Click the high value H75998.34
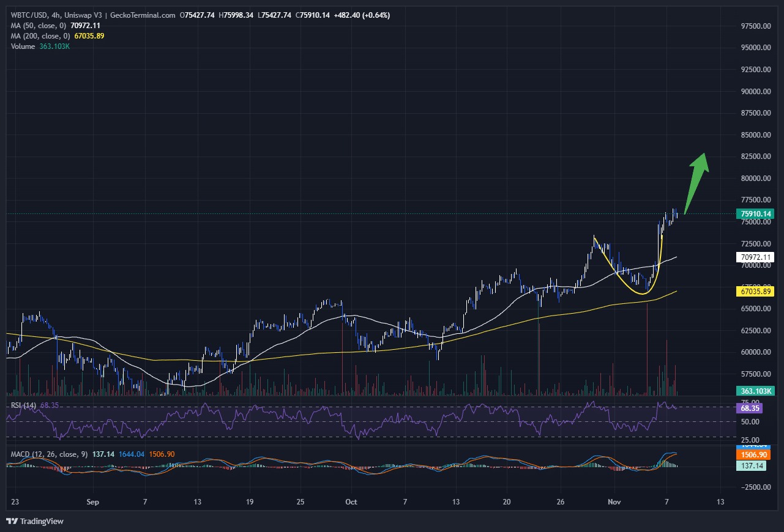The width and height of the screenshot is (784, 532). (236, 15)
